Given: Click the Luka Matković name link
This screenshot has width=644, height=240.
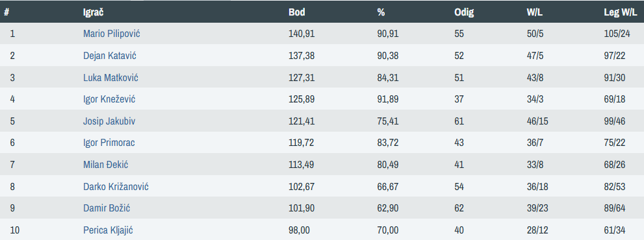Looking at the screenshot, I should click(x=110, y=77).
